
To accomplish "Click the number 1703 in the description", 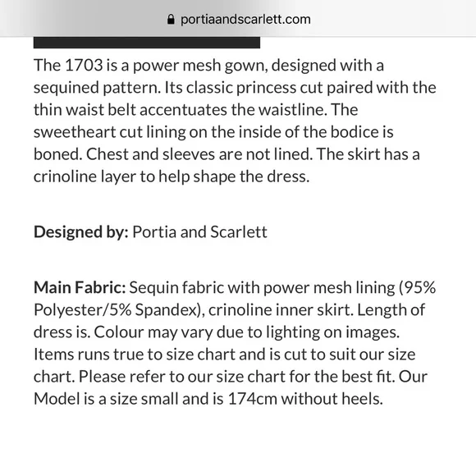I will [84, 66].
